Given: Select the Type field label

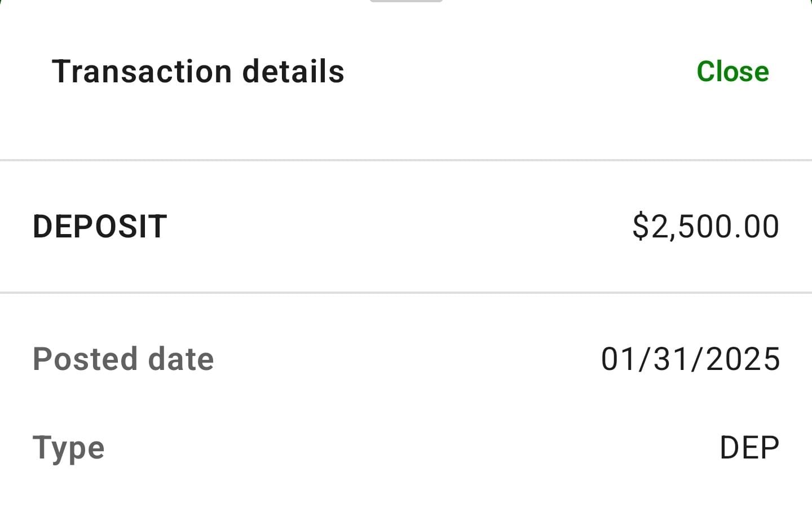Looking at the screenshot, I should (69, 448).
